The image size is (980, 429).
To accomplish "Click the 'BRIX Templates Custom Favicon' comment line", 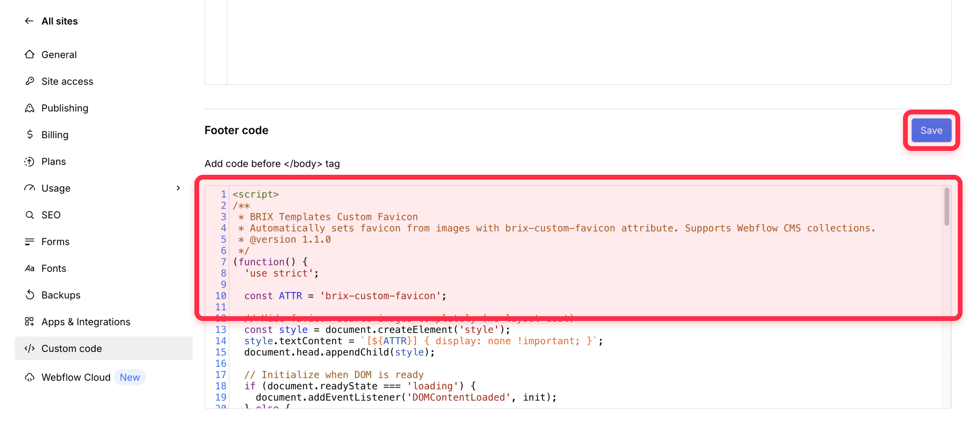I will 328,217.
